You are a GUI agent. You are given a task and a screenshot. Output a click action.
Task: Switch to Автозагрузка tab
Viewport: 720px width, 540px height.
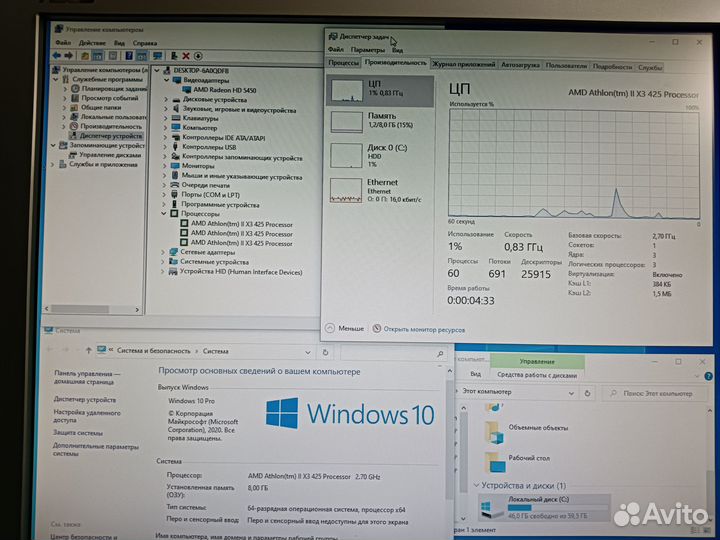coord(520,65)
